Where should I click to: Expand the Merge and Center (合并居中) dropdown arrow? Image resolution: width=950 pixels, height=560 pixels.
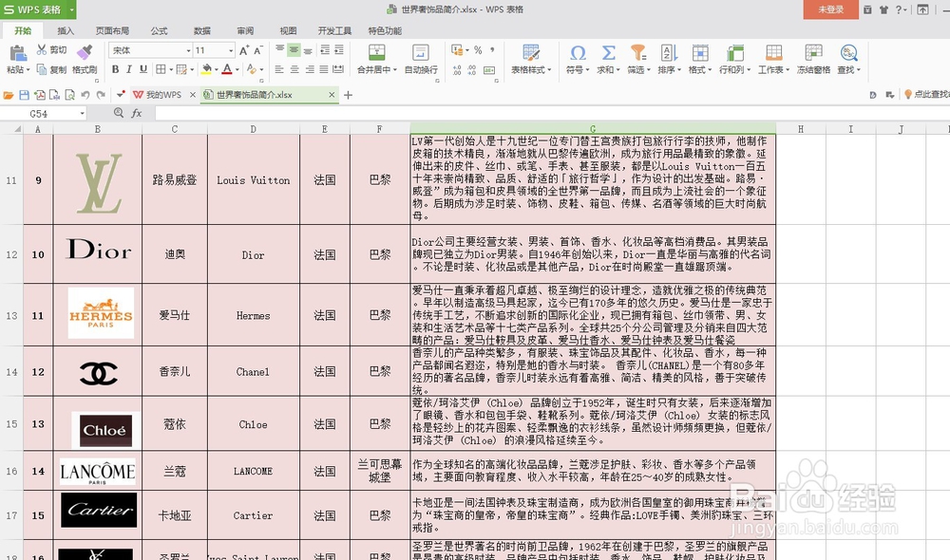(x=395, y=70)
